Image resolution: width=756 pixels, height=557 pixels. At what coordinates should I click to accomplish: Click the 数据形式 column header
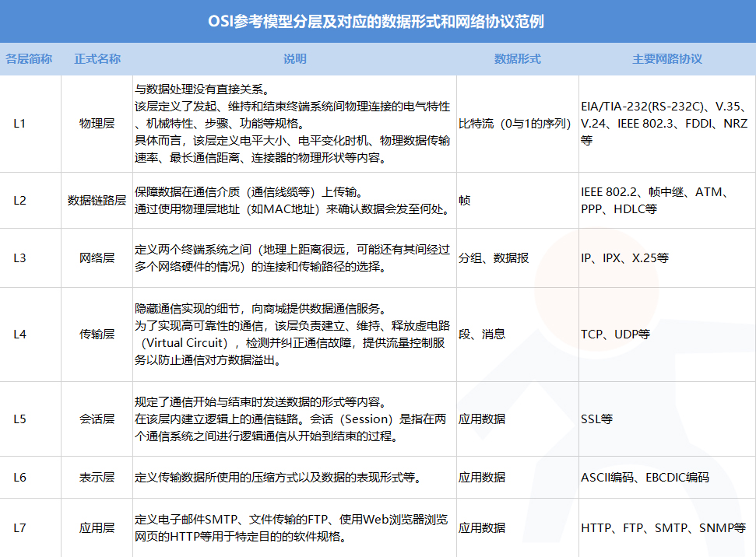click(x=516, y=58)
